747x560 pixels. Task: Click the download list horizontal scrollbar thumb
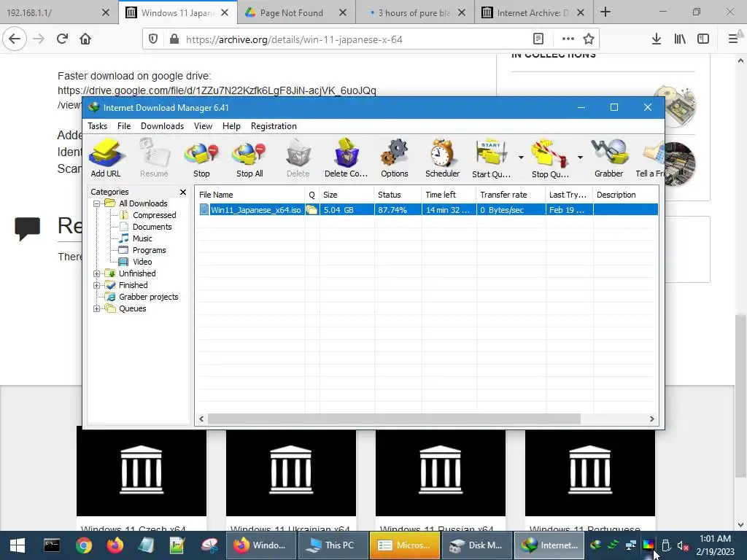pos(394,419)
